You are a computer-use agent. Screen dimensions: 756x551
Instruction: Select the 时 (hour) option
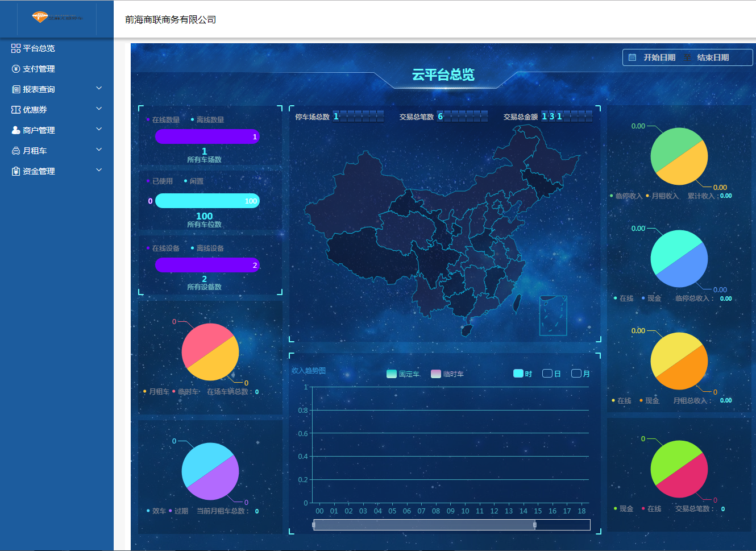tap(523, 374)
